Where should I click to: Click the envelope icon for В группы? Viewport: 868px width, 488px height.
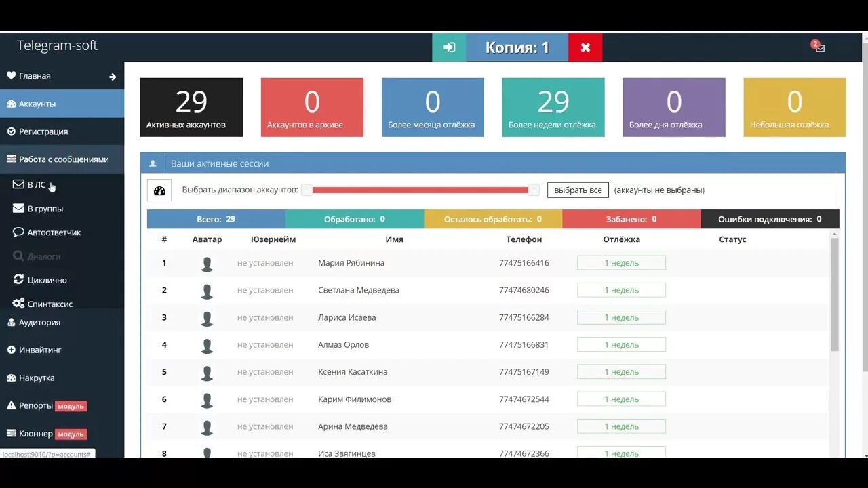[x=18, y=209]
